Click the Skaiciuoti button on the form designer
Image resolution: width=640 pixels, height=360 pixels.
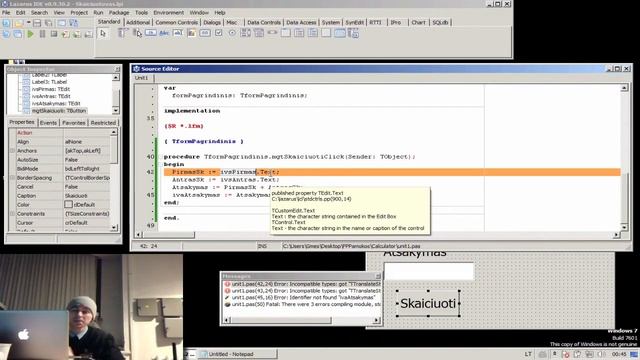tap(428, 303)
